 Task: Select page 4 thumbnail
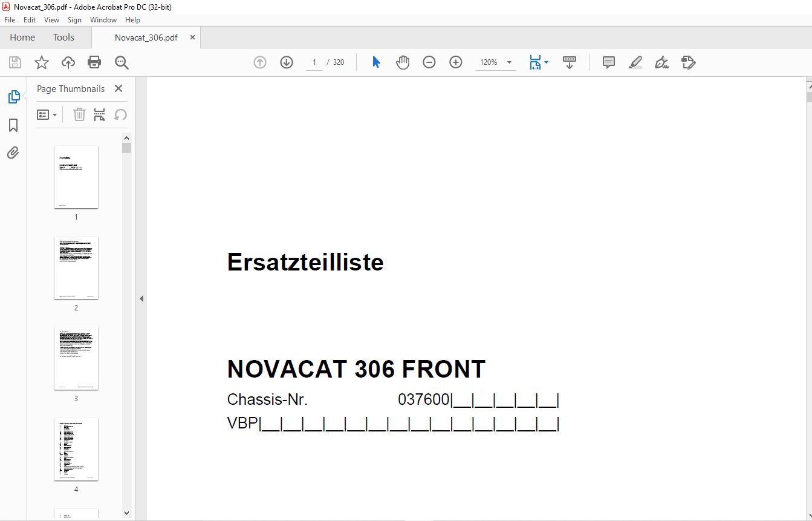pos(76,449)
